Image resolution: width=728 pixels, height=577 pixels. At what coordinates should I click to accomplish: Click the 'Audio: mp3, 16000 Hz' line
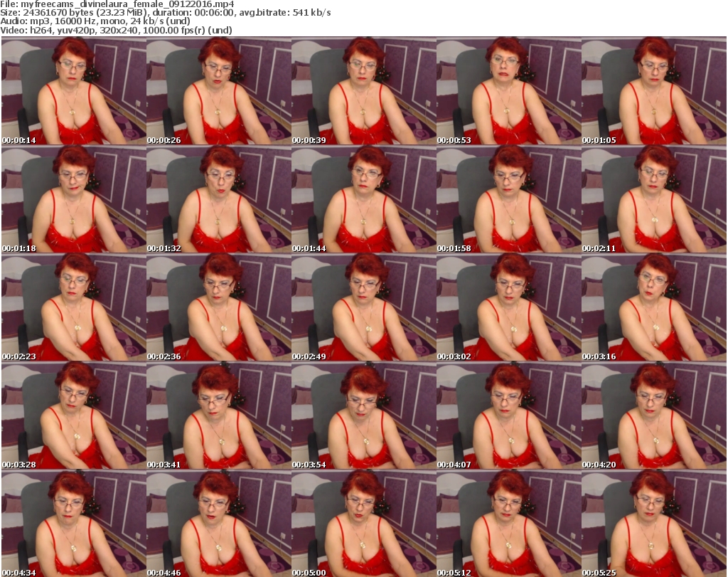(x=95, y=21)
